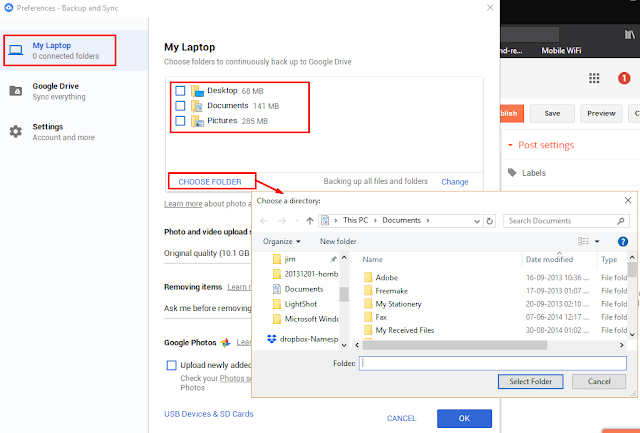The image size is (640, 433).
Task: Click the blue Help icon in dialog
Action: pos(623,241)
